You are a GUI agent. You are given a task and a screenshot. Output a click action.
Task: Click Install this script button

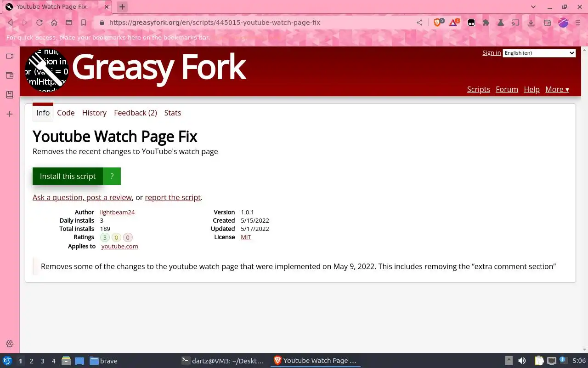[x=68, y=176]
